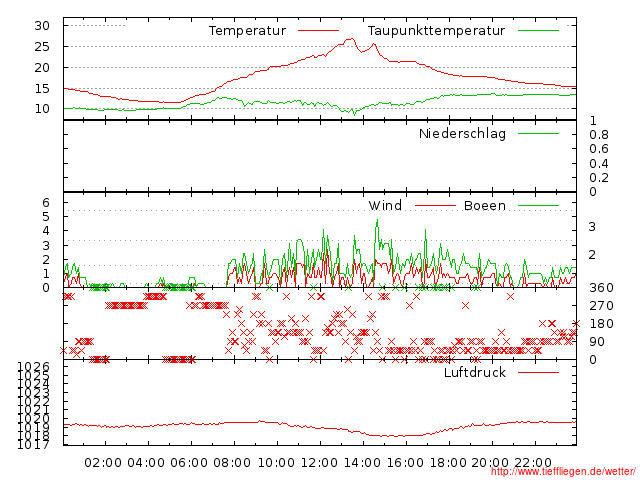The width and height of the screenshot is (640, 480).
Task: Click the green Boeen legend line sample
Action: pos(538,205)
